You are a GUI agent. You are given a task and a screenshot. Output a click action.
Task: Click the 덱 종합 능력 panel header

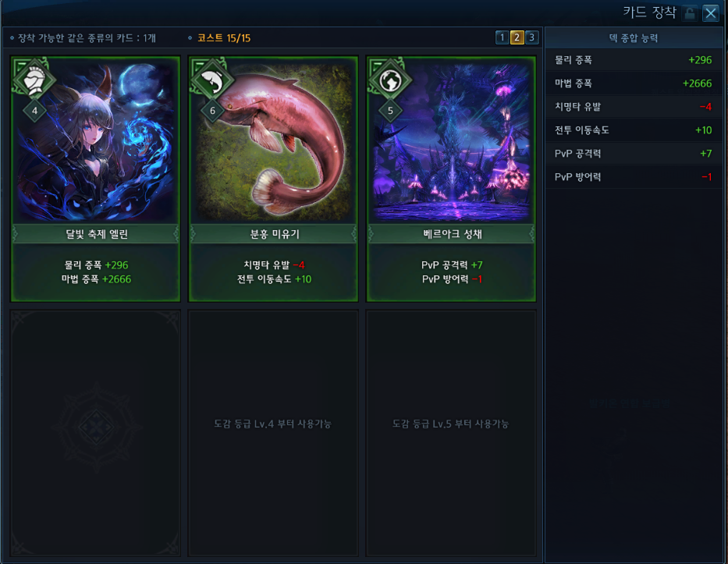click(x=634, y=37)
